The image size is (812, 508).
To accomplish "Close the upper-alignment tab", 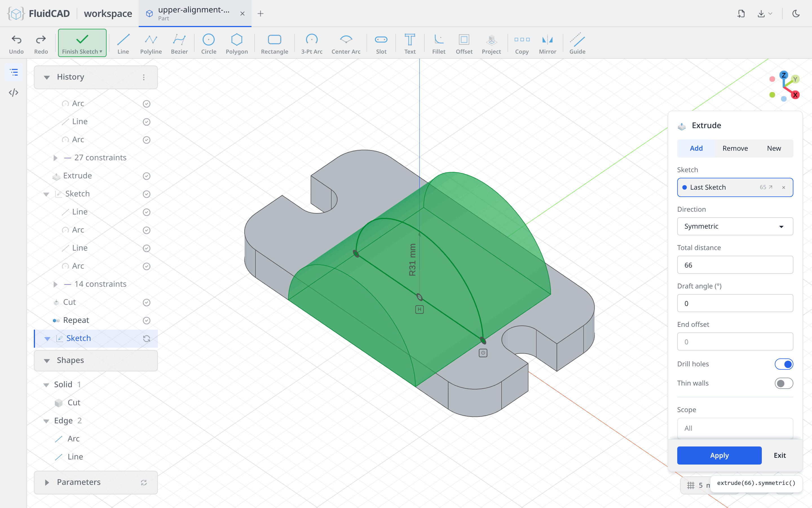I will (242, 14).
